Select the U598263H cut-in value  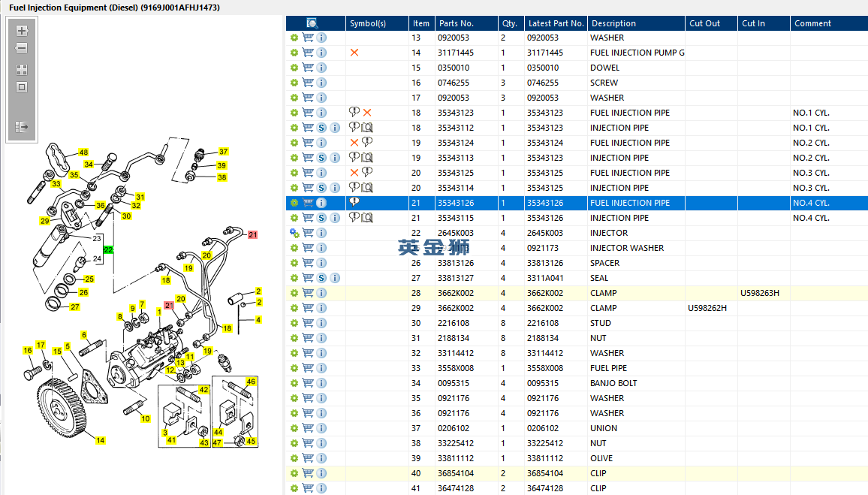760,293
